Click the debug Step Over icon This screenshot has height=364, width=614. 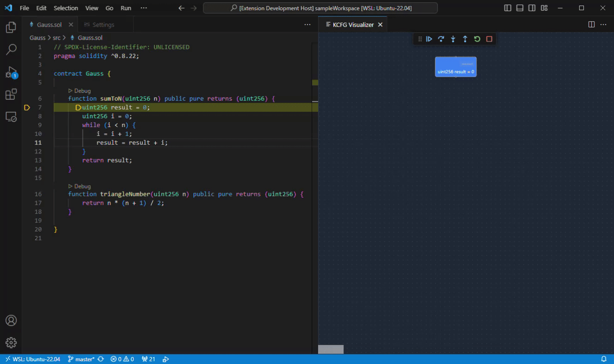[441, 39]
